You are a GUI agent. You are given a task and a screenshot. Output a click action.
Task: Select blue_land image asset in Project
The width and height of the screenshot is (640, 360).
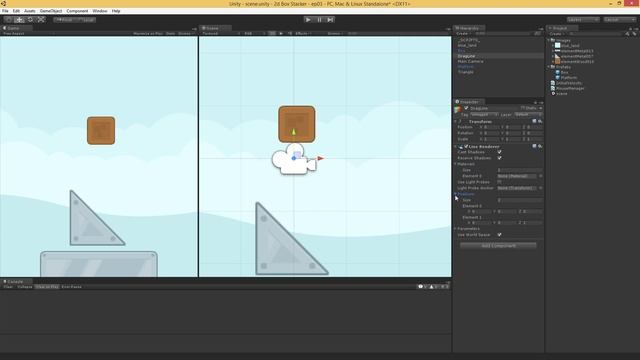tap(570, 46)
